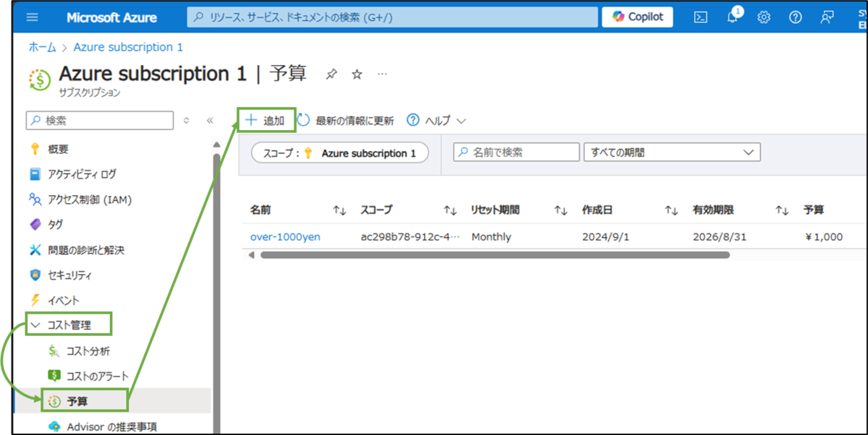This screenshot has width=868, height=435.
Task: Open the すべての期間 dropdown
Action: point(672,152)
